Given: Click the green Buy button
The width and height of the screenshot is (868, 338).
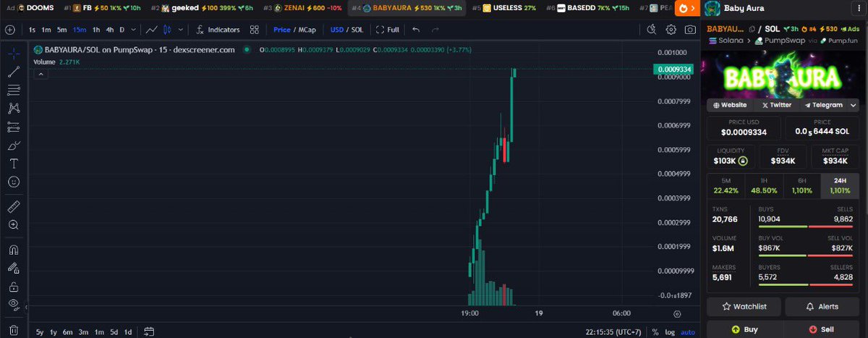Looking at the screenshot, I should pyautogui.click(x=744, y=329).
